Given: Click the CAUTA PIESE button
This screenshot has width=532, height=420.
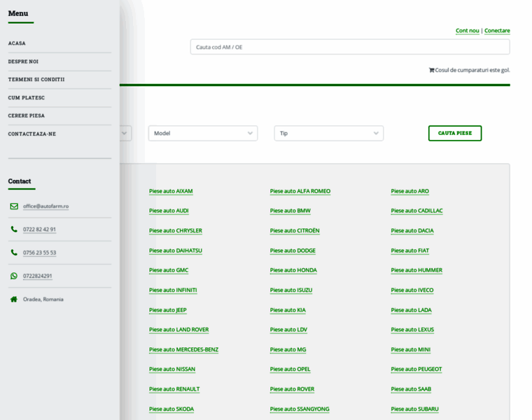Looking at the screenshot, I should tap(455, 133).
